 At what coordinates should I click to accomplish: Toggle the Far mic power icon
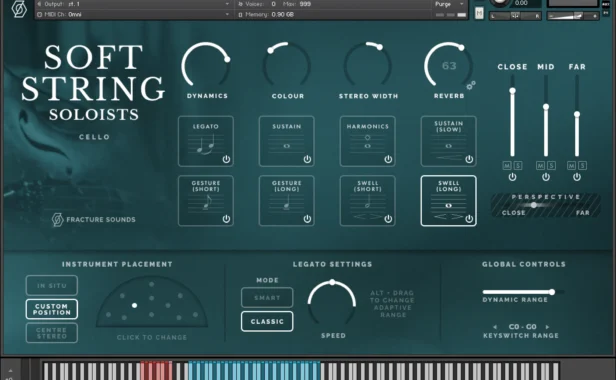577,177
